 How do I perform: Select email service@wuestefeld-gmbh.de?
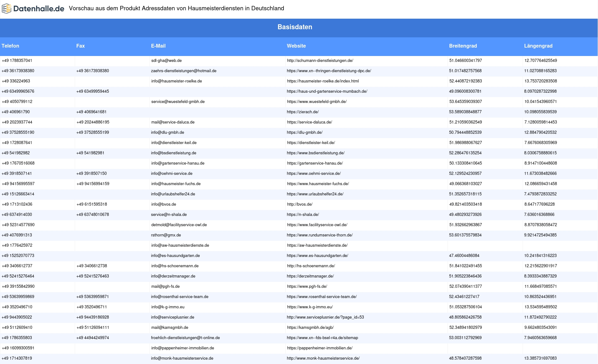(178, 102)
